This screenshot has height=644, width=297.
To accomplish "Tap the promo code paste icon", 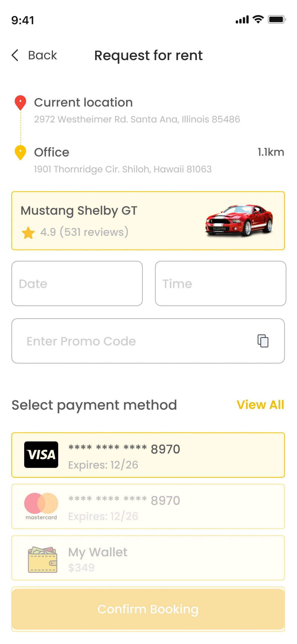I will 263,341.
